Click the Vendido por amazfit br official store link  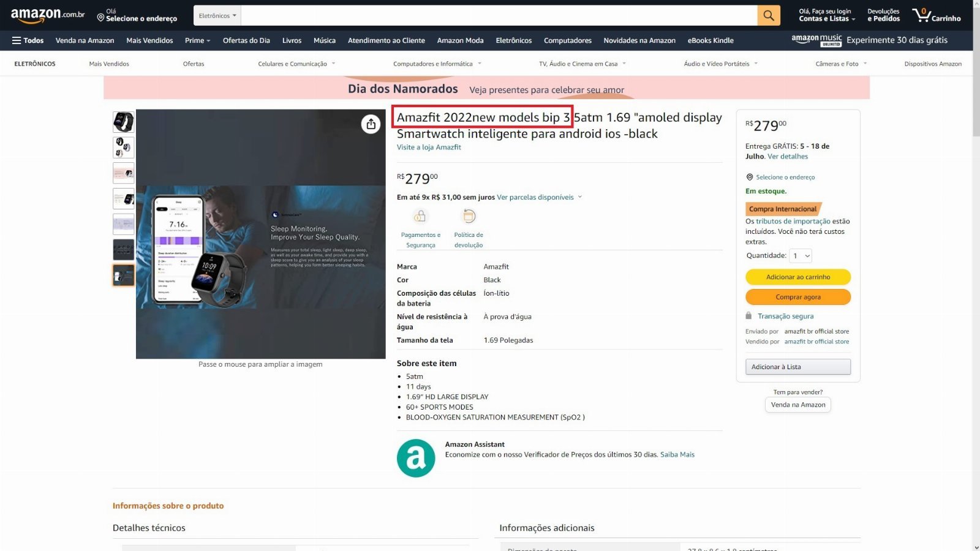(x=816, y=342)
